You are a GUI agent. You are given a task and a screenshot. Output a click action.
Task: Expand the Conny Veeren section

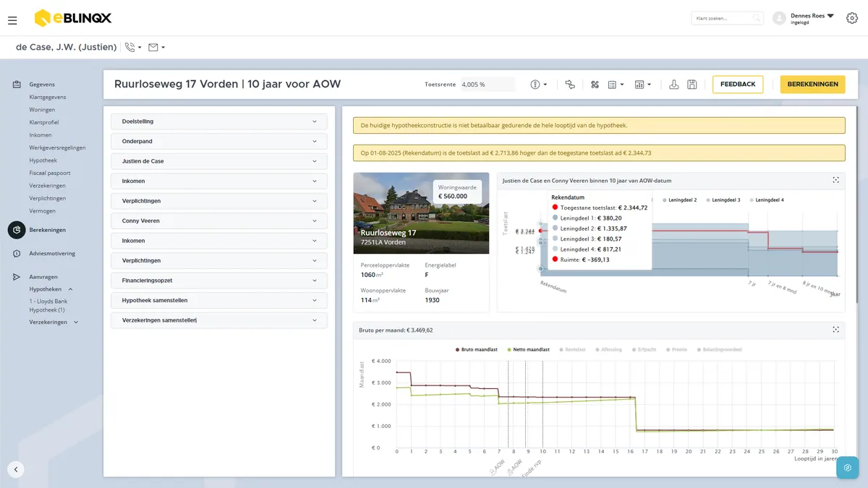[x=219, y=221]
